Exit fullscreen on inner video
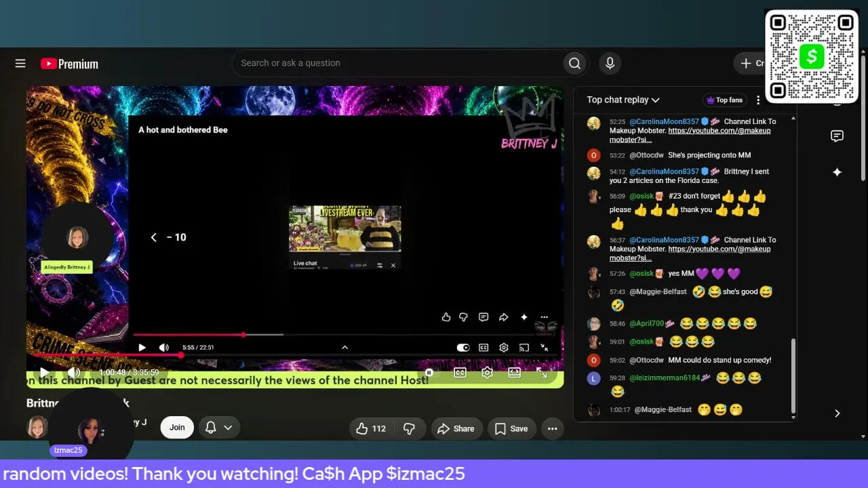 click(x=544, y=348)
